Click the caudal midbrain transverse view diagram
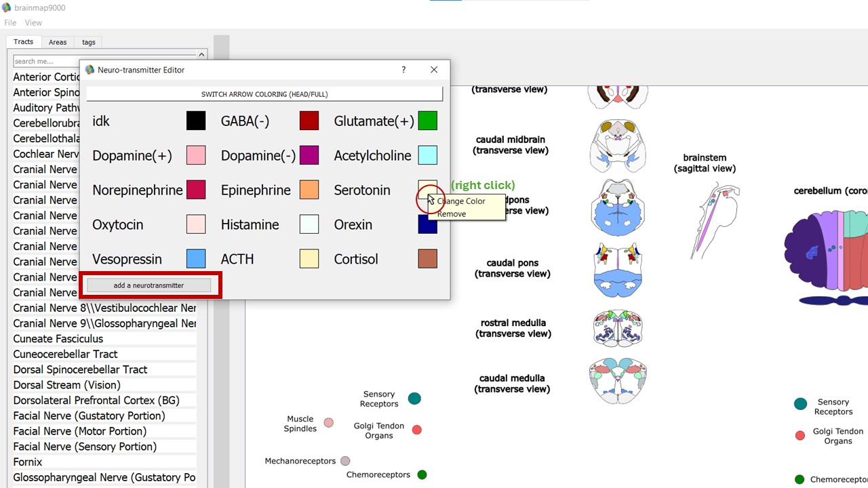This screenshot has height=488, width=868. point(617,145)
